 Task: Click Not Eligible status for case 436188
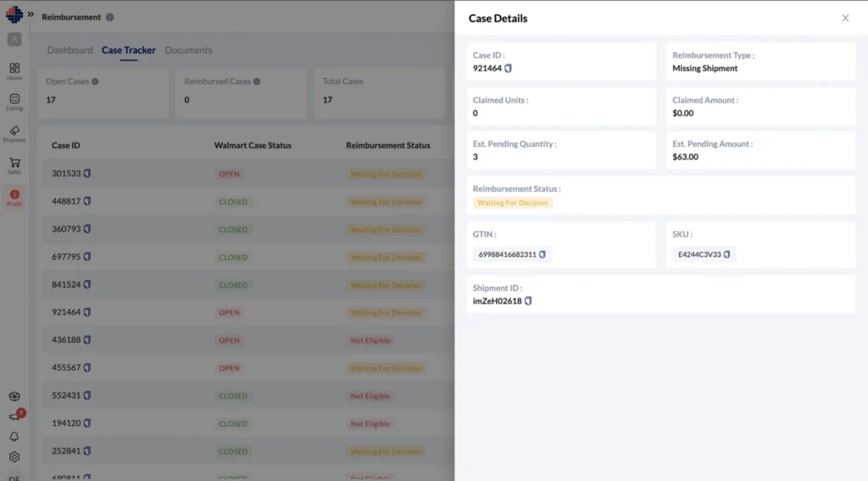pos(370,340)
